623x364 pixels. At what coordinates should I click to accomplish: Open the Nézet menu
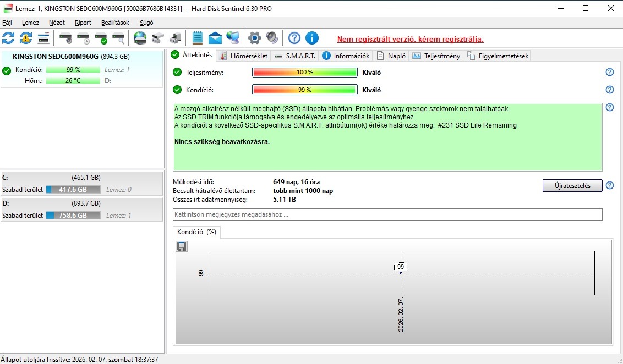57,23
